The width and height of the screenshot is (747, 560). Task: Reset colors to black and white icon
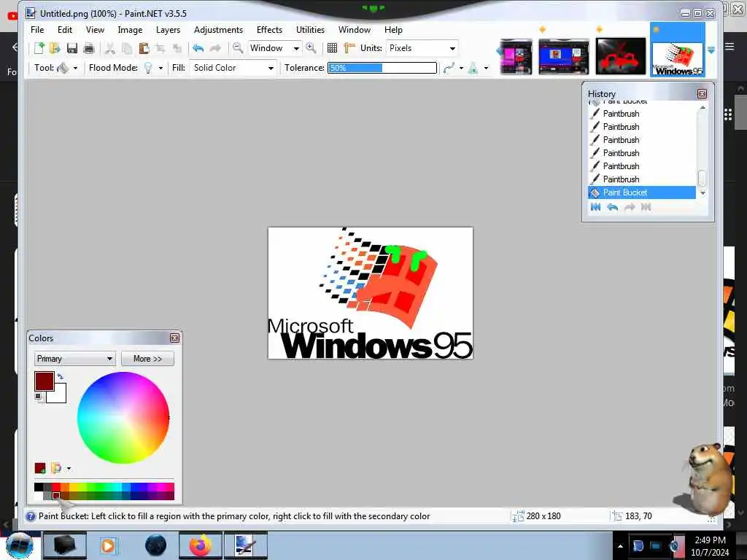point(39,397)
